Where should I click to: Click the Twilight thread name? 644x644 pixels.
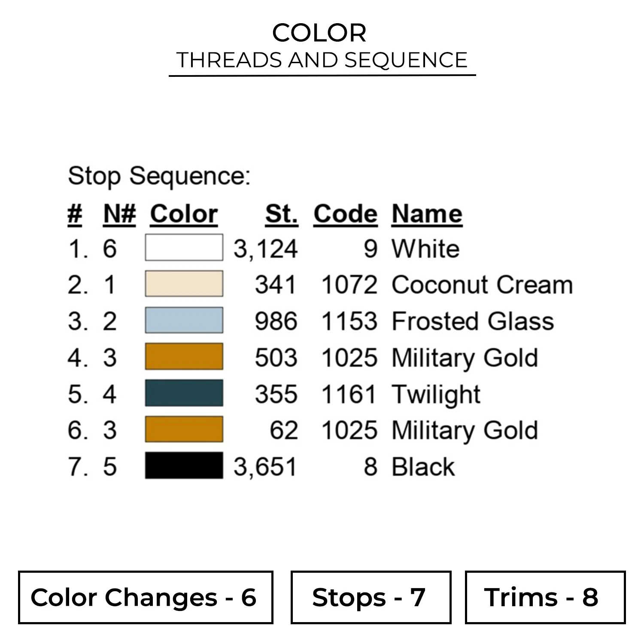436,394
